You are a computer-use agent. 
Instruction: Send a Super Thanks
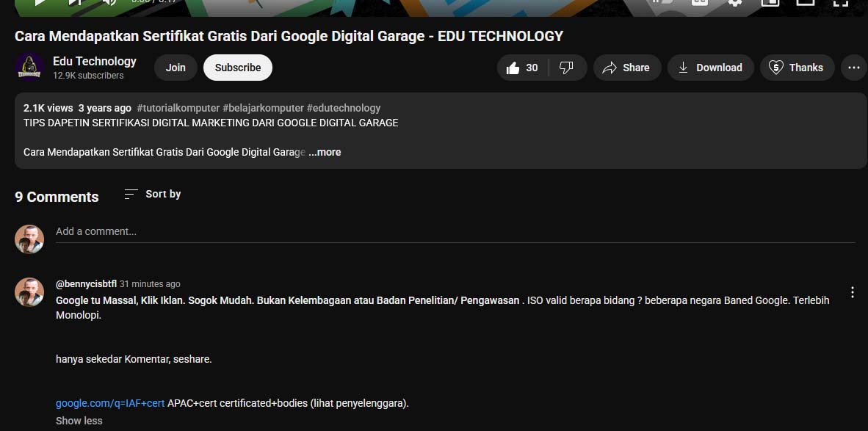(x=797, y=68)
